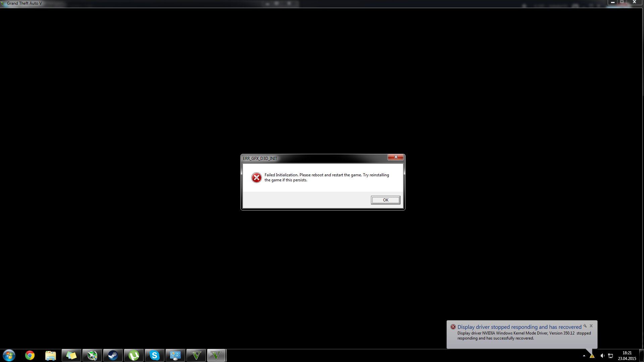Switch to first GTA V taskbar button

tap(196, 355)
